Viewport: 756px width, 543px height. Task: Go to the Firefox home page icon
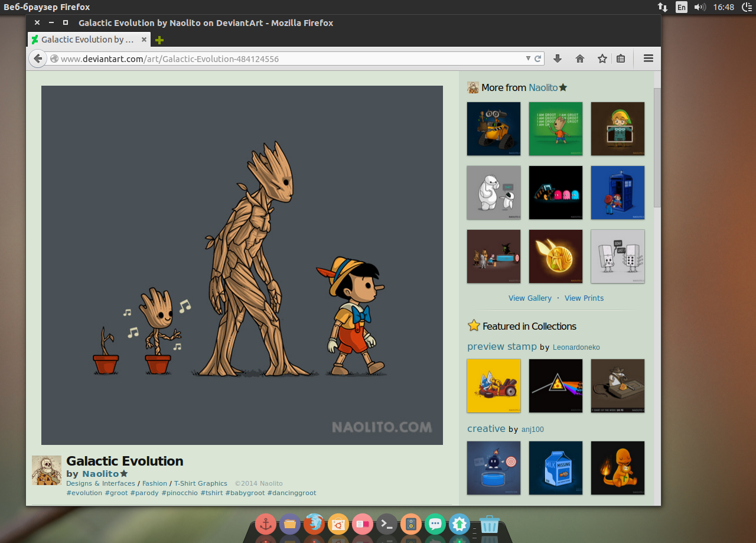tap(580, 58)
